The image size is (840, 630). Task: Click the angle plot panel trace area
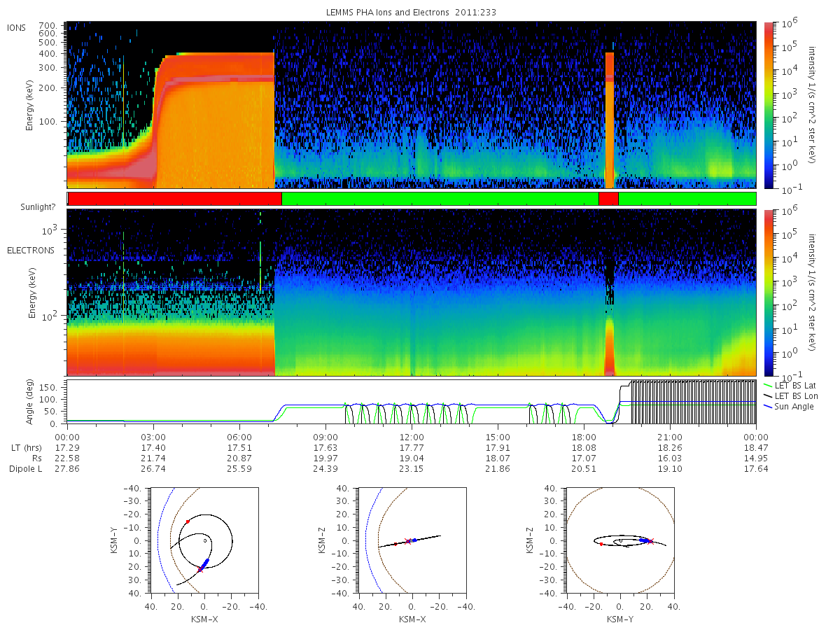pyautogui.click(x=412, y=401)
